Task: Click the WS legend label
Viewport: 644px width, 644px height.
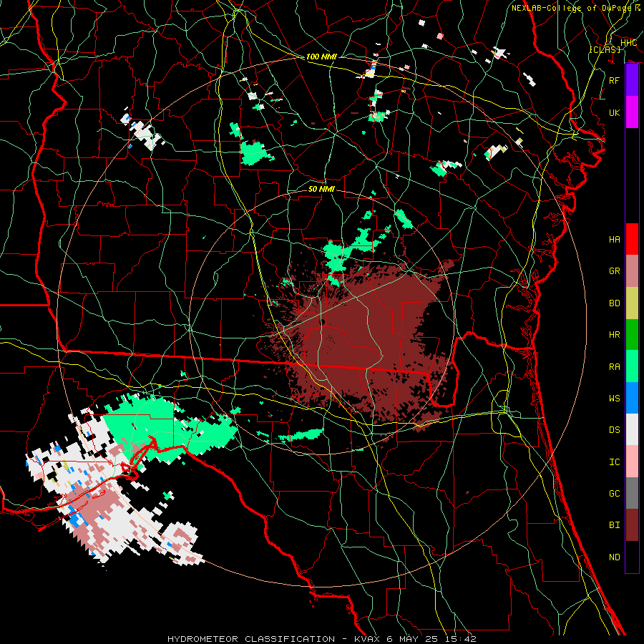Action: tap(615, 398)
